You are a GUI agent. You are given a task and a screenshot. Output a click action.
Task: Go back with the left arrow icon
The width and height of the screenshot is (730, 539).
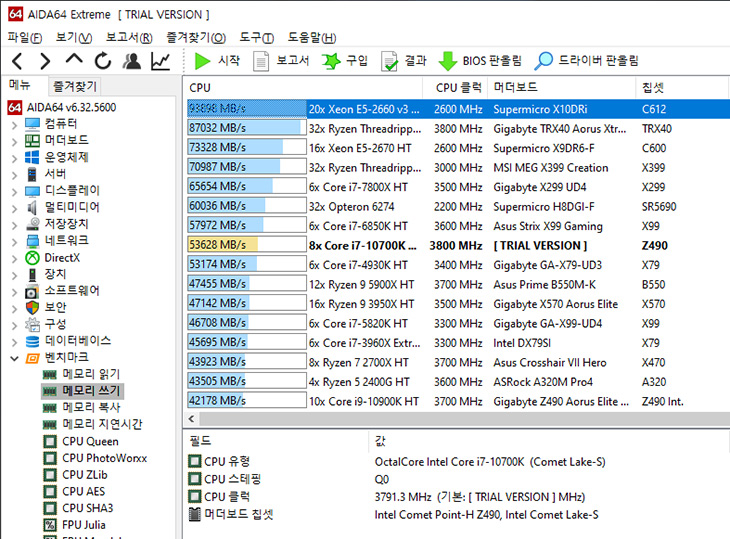[18, 61]
